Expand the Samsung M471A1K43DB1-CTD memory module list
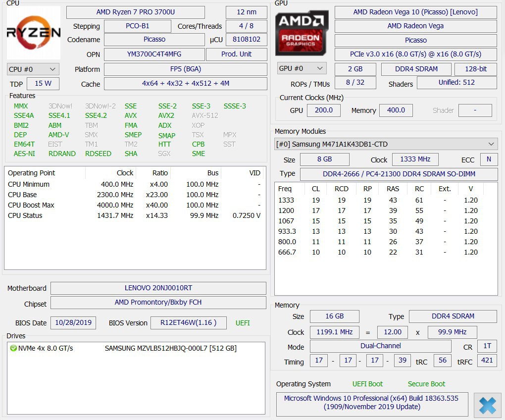Viewport: 505px width, 420px height. click(386, 144)
